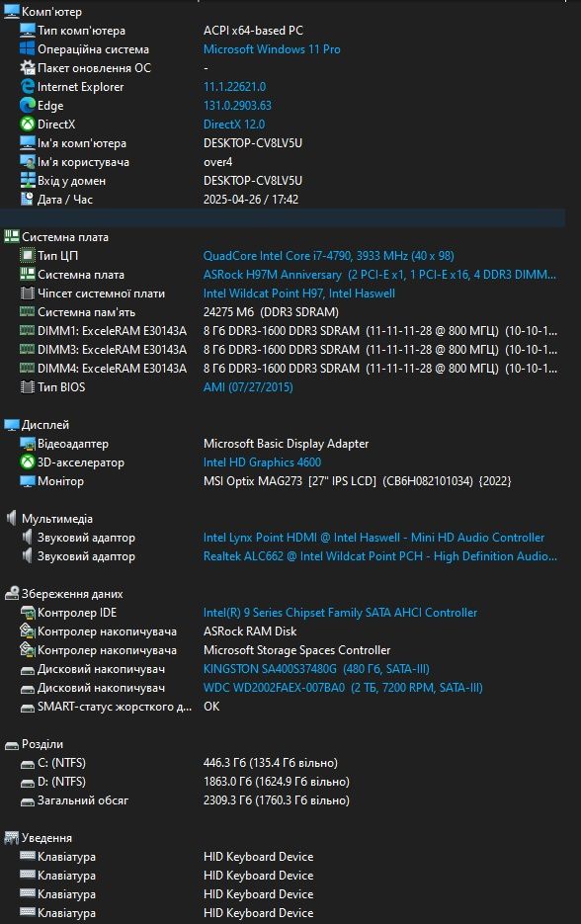
Task: Select the Microsoft Basic Display Adapter value
Action: click(x=286, y=444)
